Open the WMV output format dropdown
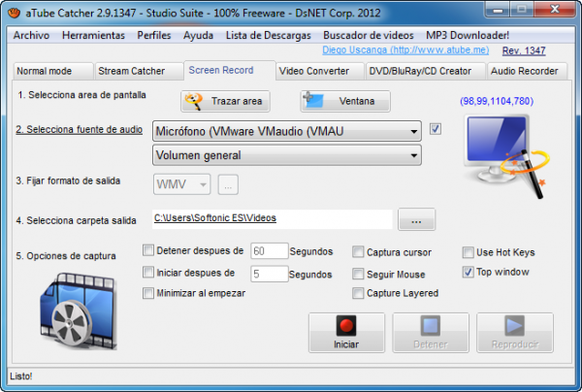This screenshot has width=582, height=392. 182,184
